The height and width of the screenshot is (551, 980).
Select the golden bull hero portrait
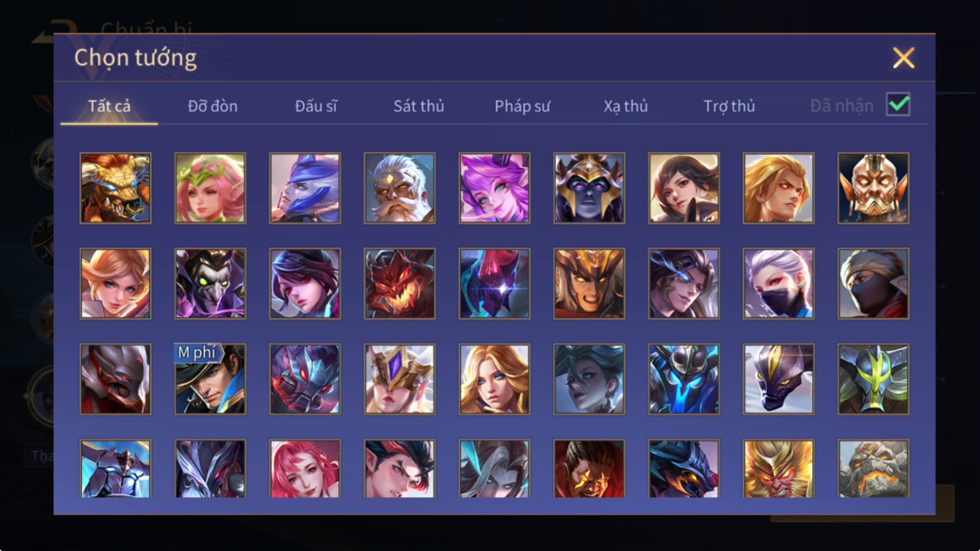[116, 188]
